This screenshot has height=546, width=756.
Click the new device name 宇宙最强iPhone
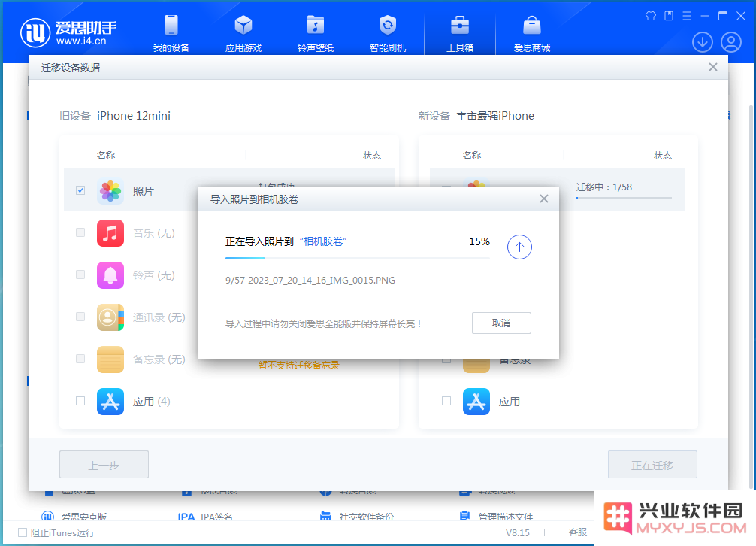[x=495, y=116]
